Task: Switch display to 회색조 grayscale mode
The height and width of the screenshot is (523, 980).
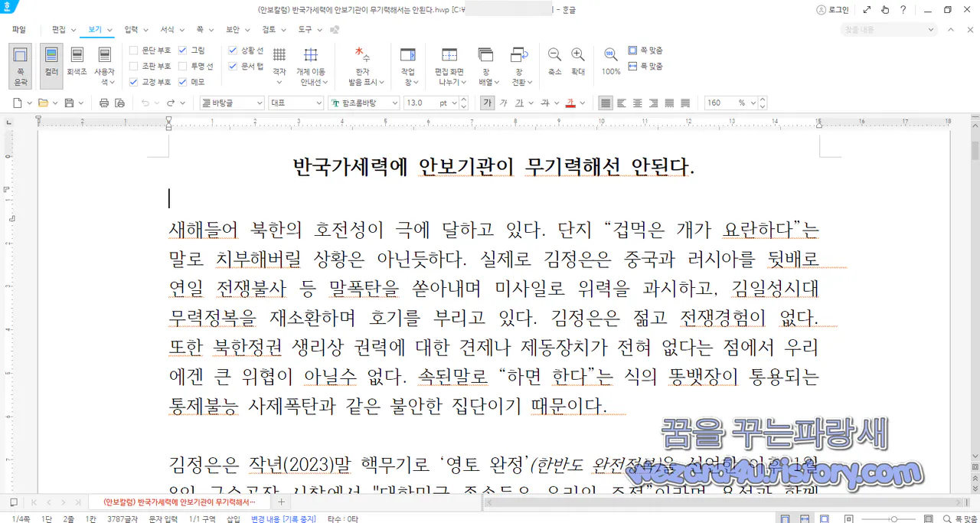Action: coord(77,61)
